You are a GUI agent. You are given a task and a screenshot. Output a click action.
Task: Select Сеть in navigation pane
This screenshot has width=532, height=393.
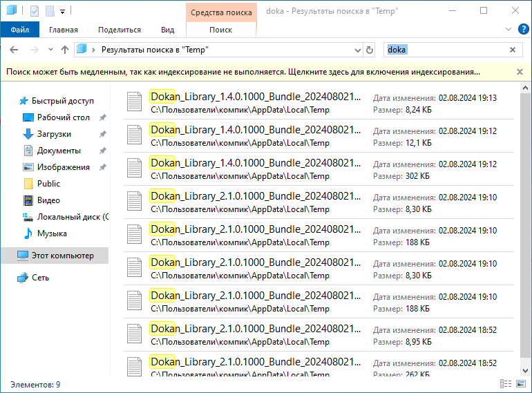tap(40, 278)
